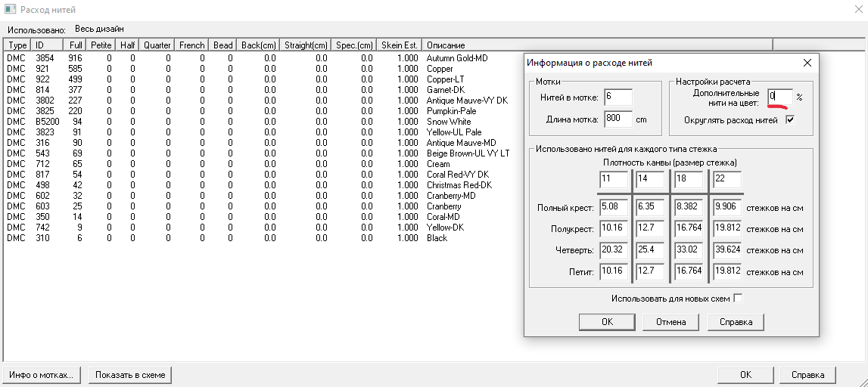This screenshot has width=868, height=387.
Task: Edit the Полный крест value 5.08
Action: tap(614, 207)
